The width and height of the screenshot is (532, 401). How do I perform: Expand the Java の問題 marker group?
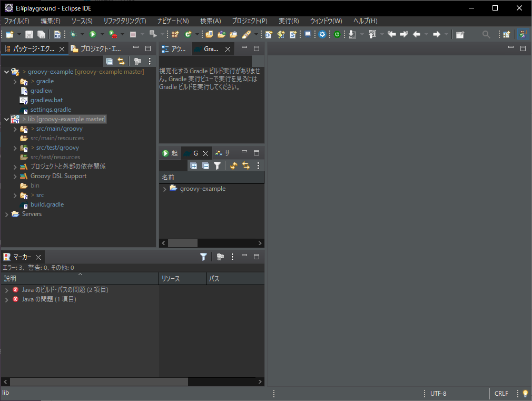pos(6,299)
